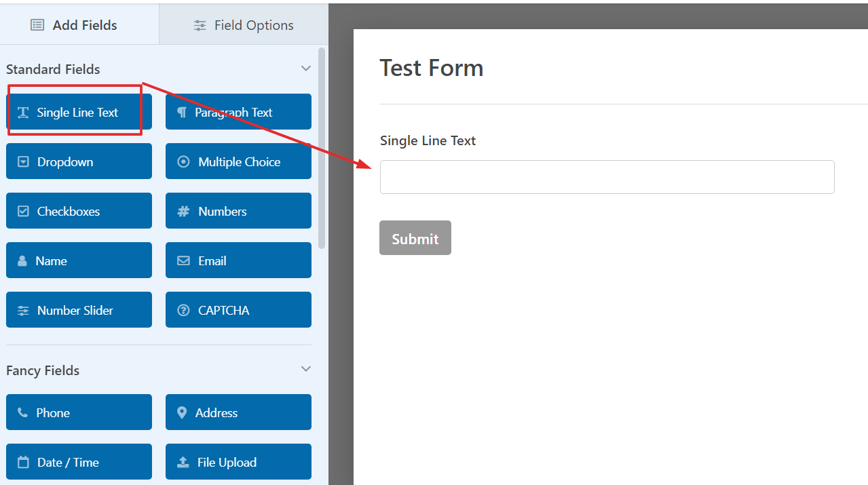868x485 pixels.
Task: Select the Numbers hash icon
Action: tap(182, 211)
